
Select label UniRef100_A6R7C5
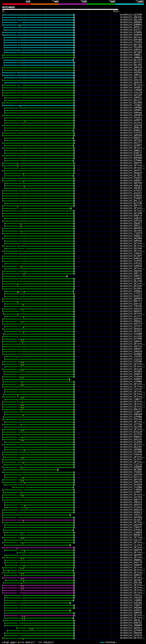(x=131, y=500)
